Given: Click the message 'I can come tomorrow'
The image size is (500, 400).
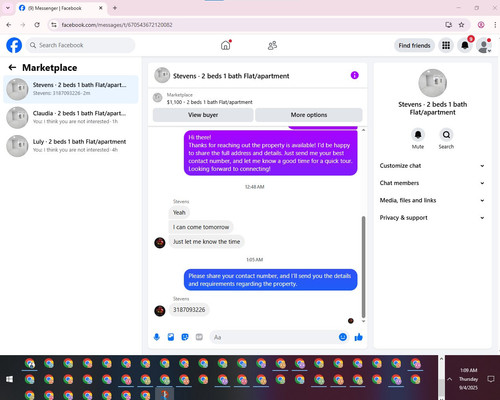Looking at the screenshot, I should (201, 227).
